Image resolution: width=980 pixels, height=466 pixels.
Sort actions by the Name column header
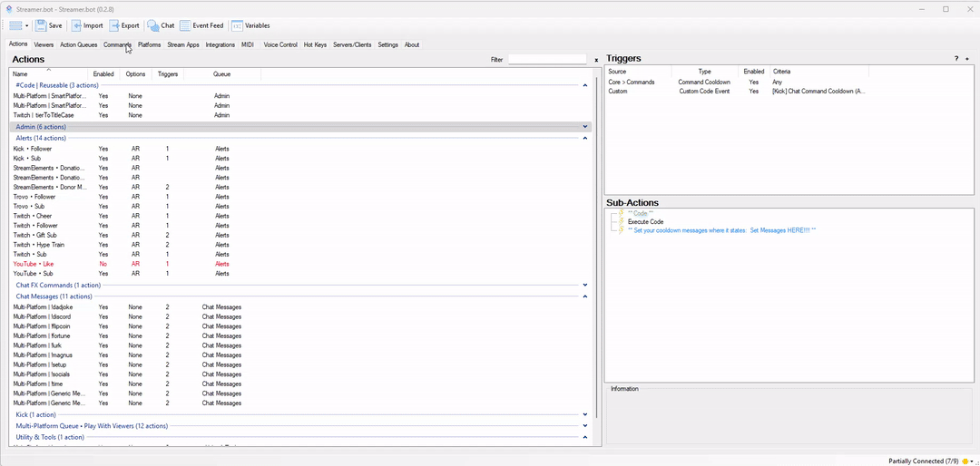coord(48,73)
